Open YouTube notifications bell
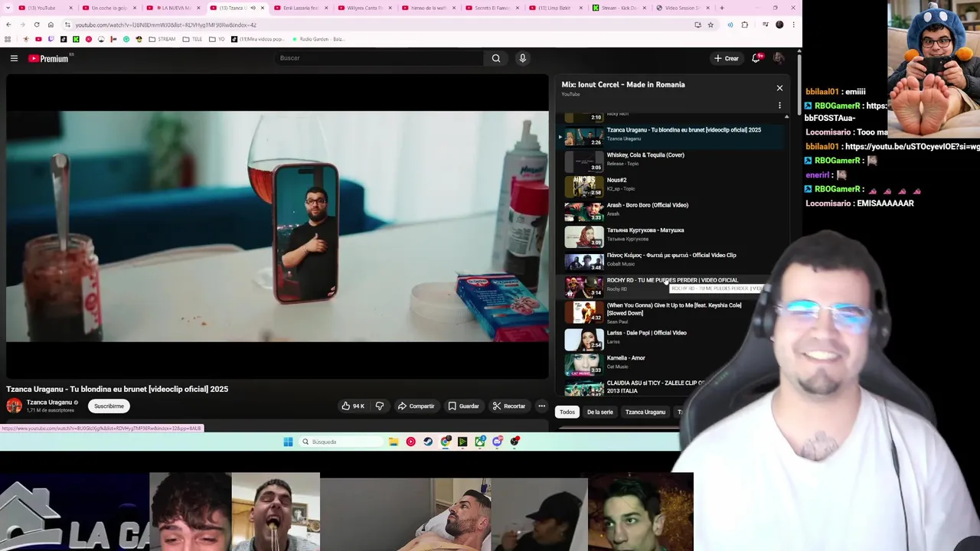The height and width of the screenshot is (551, 980). click(x=756, y=58)
